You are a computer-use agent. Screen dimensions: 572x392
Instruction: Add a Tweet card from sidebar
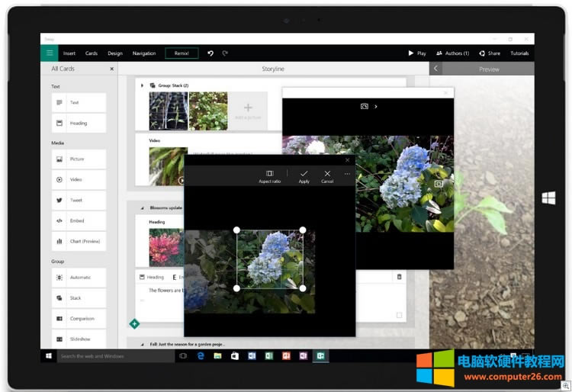coord(79,201)
